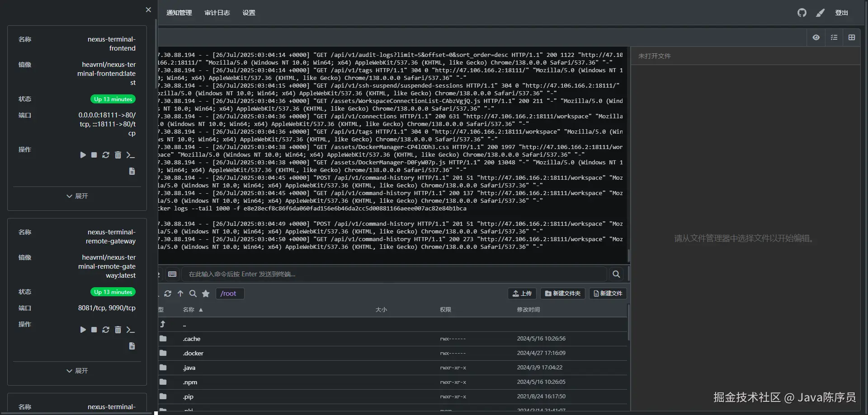The height and width of the screenshot is (415, 868).
Task: Toggle the virtual keyboard button
Action: point(172,274)
